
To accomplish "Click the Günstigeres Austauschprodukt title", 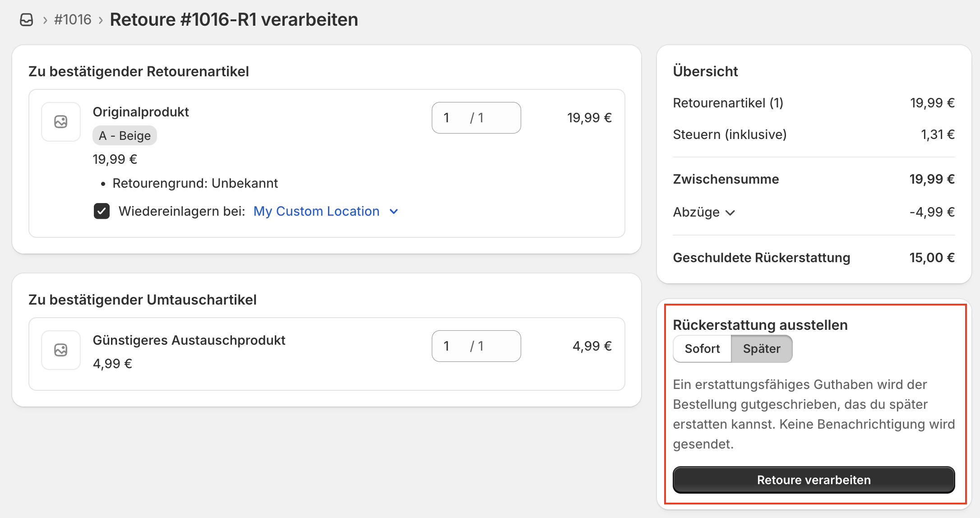I will coord(189,340).
